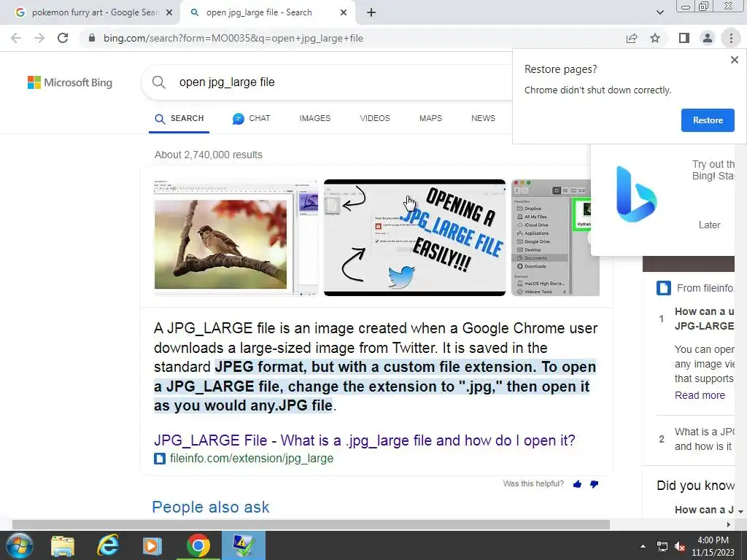Click the sidebar question What is a JP

(704, 439)
